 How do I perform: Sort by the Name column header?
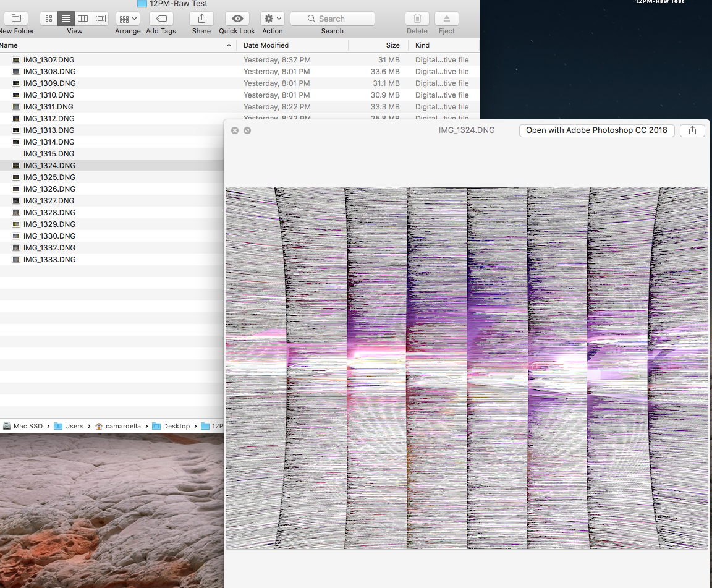click(x=9, y=45)
